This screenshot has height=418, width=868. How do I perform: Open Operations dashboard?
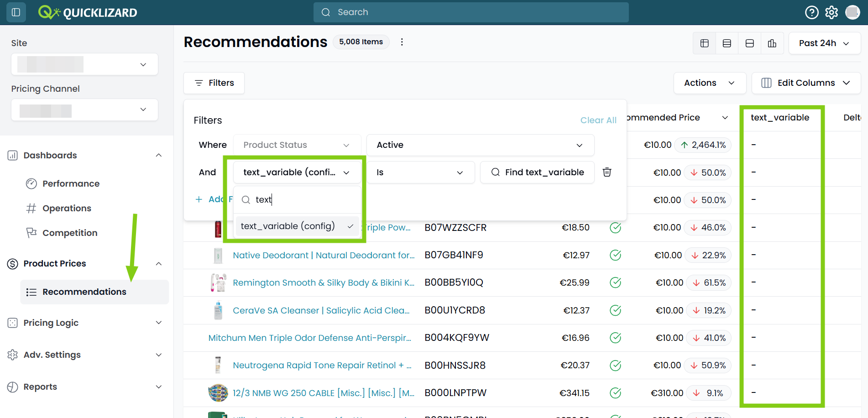pos(67,209)
